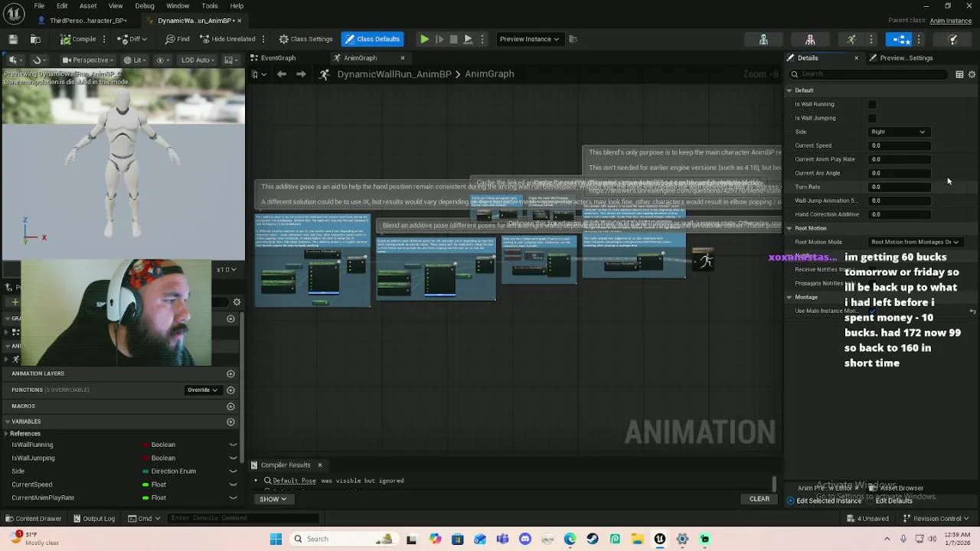Clear the compiler results
980x551 pixels.
pos(759,499)
